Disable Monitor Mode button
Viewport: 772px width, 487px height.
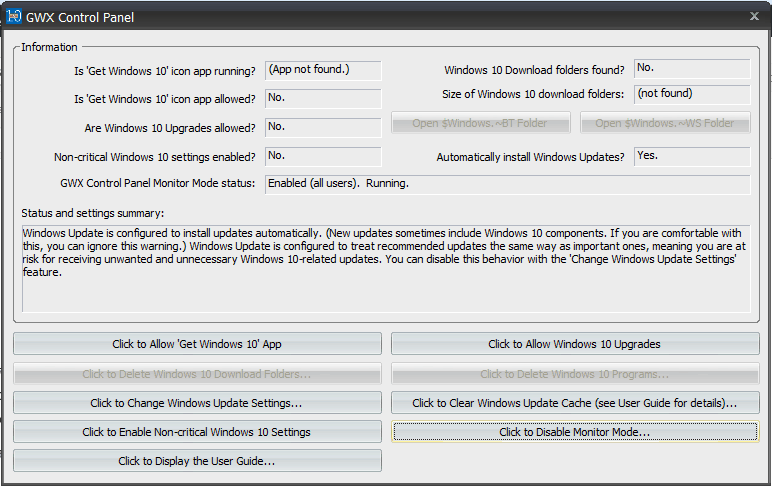point(575,432)
